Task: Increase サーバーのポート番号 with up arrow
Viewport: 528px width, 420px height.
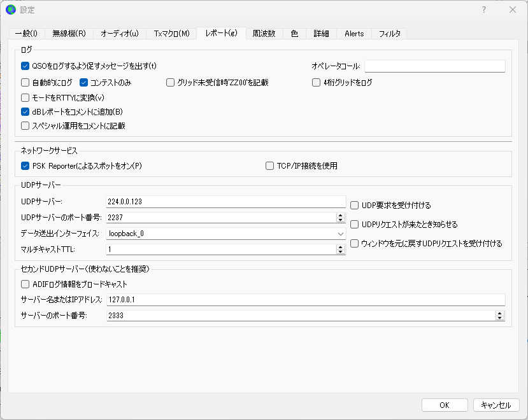Action: tap(500, 313)
